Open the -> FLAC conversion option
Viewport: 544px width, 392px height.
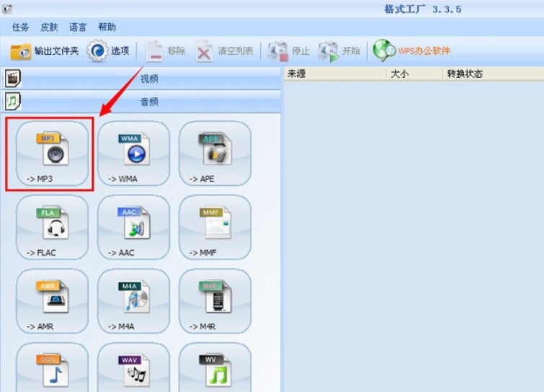(x=53, y=227)
